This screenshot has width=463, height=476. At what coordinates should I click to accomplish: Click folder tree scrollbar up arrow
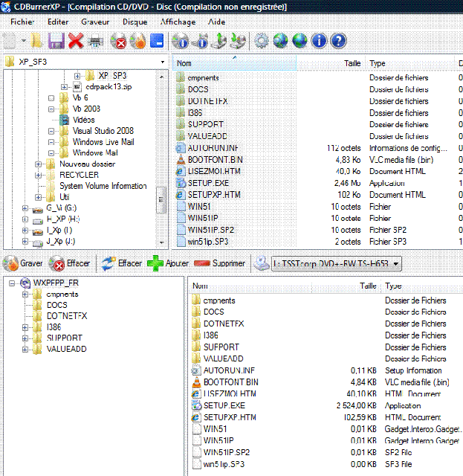pyautogui.click(x=161, y=77)
